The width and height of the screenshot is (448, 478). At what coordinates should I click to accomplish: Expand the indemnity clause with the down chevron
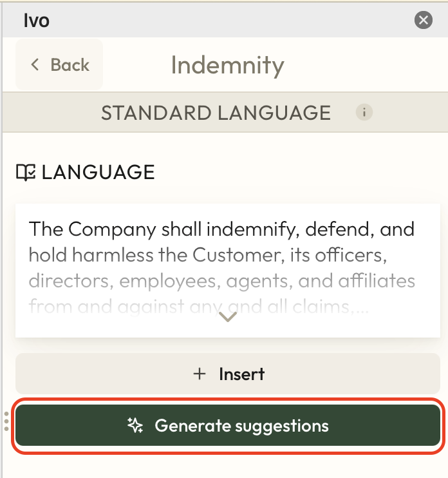point(228,317)
